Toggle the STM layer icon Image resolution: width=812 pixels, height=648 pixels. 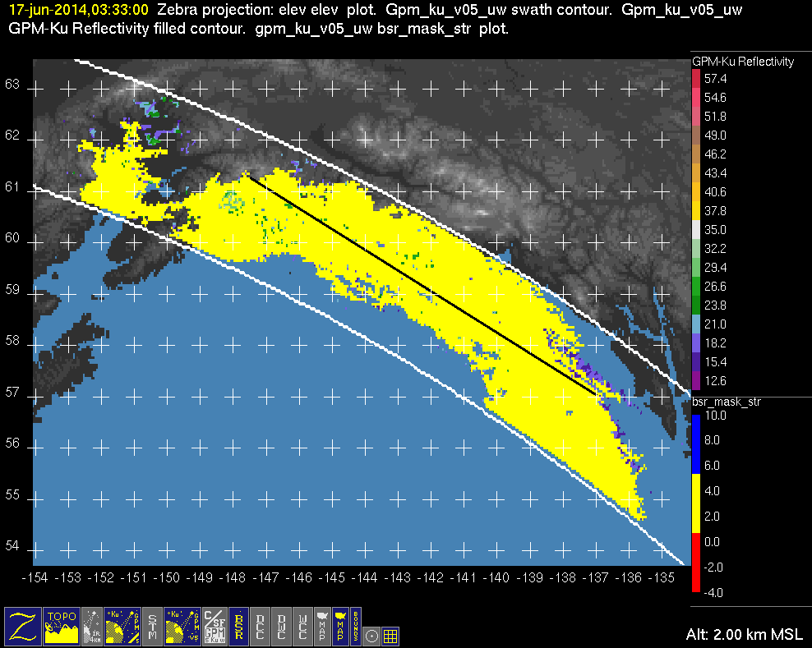(152, 626)
